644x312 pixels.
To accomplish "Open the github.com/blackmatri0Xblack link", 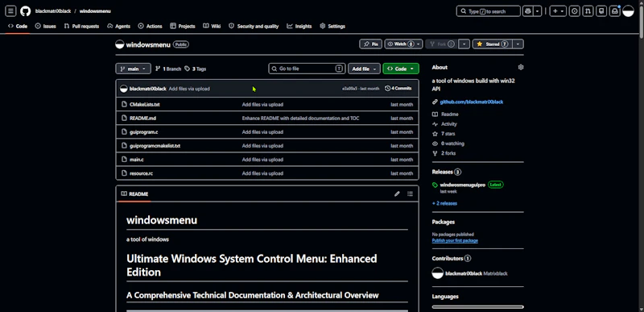I will coord(472,102).
